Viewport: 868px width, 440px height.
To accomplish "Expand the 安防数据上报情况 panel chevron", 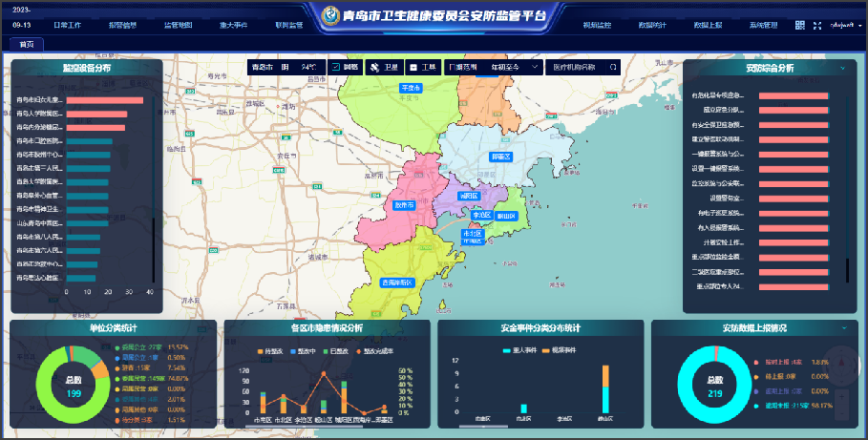I will [844, 327].
